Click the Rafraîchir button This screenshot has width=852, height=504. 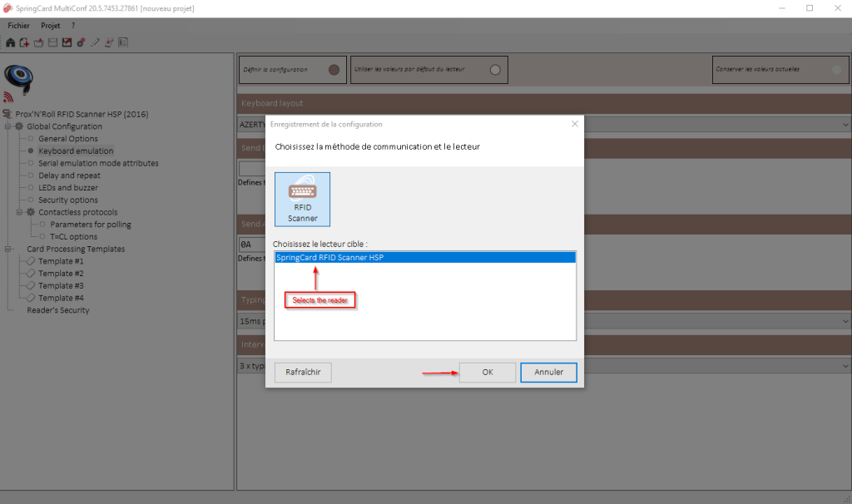[x=303, y=372]
